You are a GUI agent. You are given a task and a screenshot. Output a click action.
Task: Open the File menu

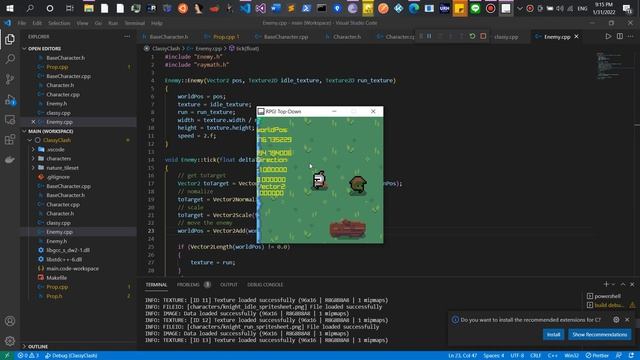[x=22, y=23]
